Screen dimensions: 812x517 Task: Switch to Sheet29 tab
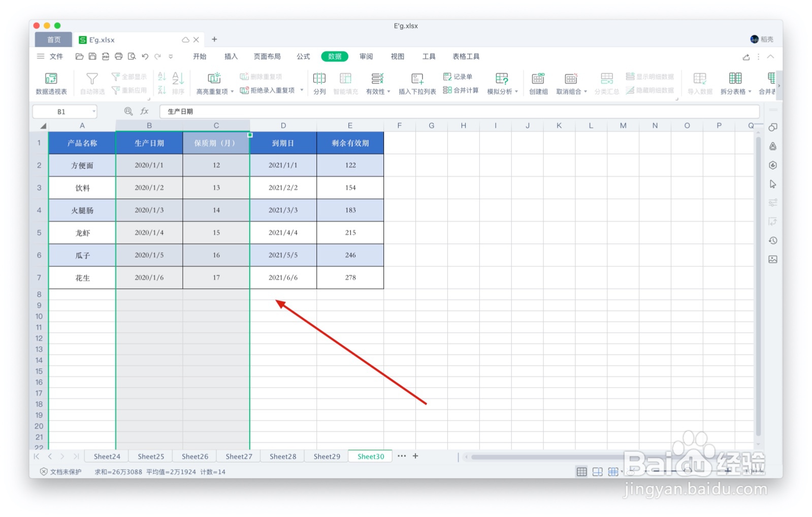point(327,457)
